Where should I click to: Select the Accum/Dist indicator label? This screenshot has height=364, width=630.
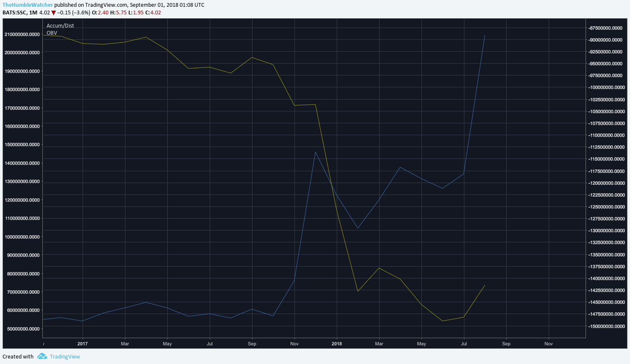pyautogui.click(x=60, y=26)
